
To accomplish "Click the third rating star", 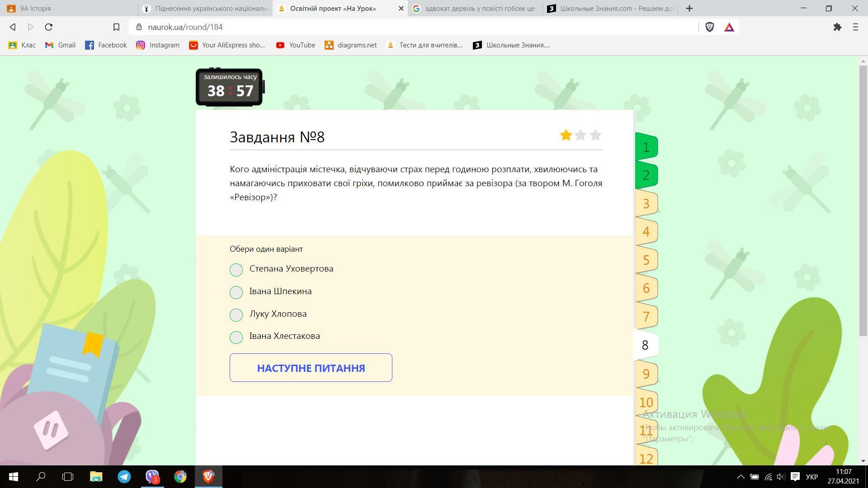I will pos(595,135).
